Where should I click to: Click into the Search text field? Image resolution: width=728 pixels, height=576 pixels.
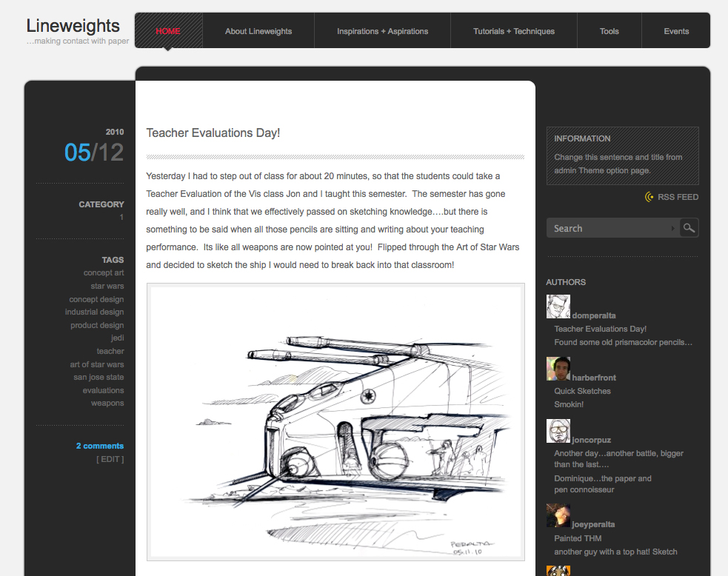pos(609,228)
